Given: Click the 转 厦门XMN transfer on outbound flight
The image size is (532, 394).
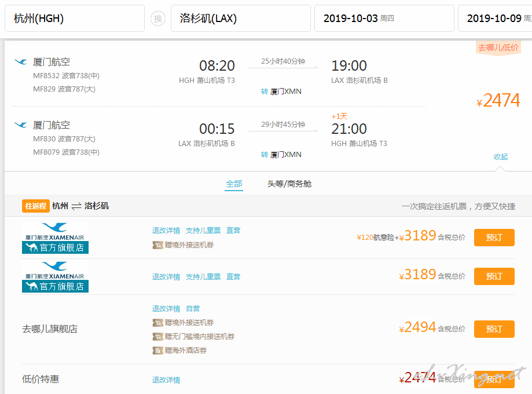Looking at the screenshot, I should click(281, 92).
